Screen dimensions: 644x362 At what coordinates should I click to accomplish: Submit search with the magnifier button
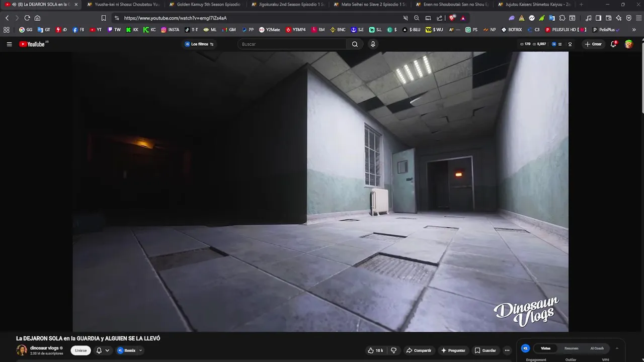pos(355,44)
